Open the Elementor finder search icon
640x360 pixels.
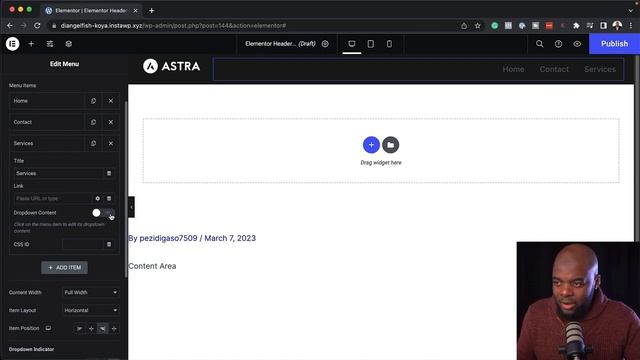539,44
